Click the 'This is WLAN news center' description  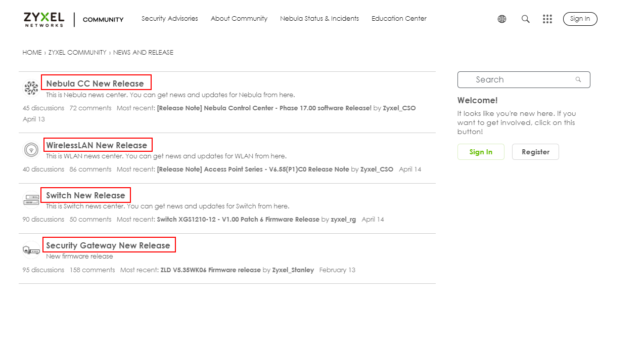166,156
